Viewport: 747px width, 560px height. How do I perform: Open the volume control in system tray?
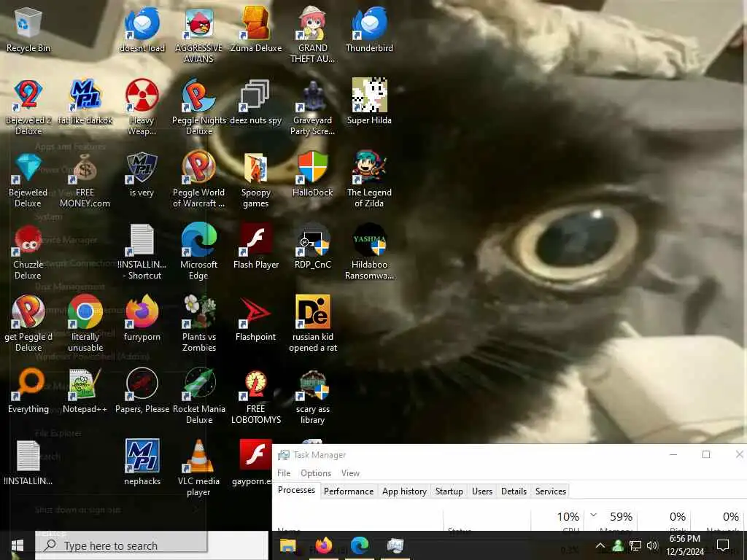pos(652,545)
